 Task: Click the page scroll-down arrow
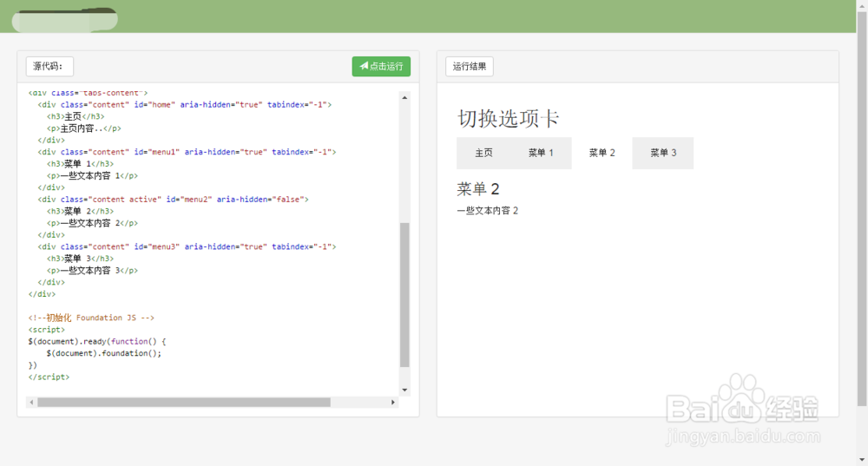[862, 460]
